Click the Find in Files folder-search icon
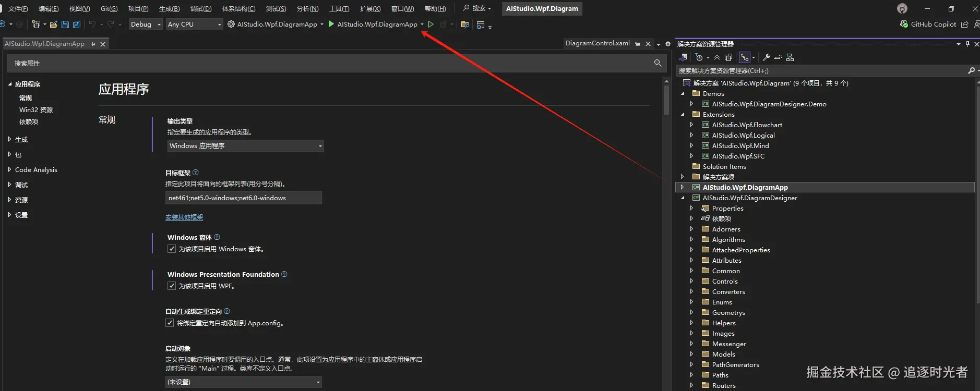The image size is (980, 391). point(465,25)
